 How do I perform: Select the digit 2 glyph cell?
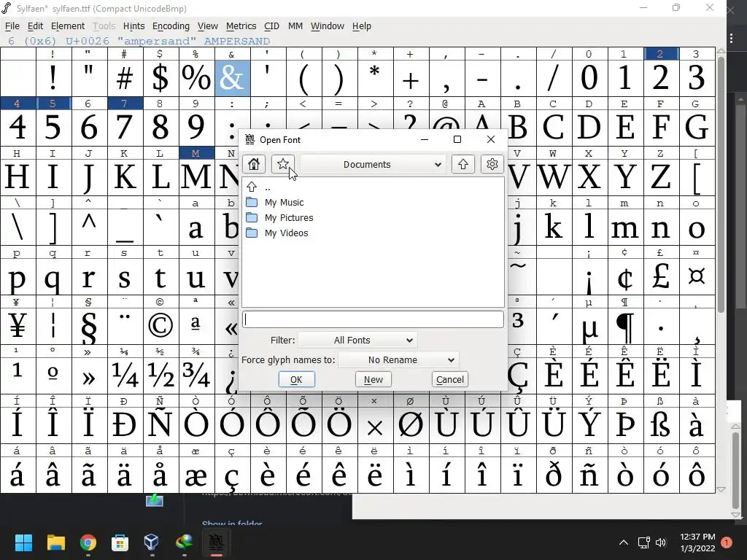(x=661, y=78)
